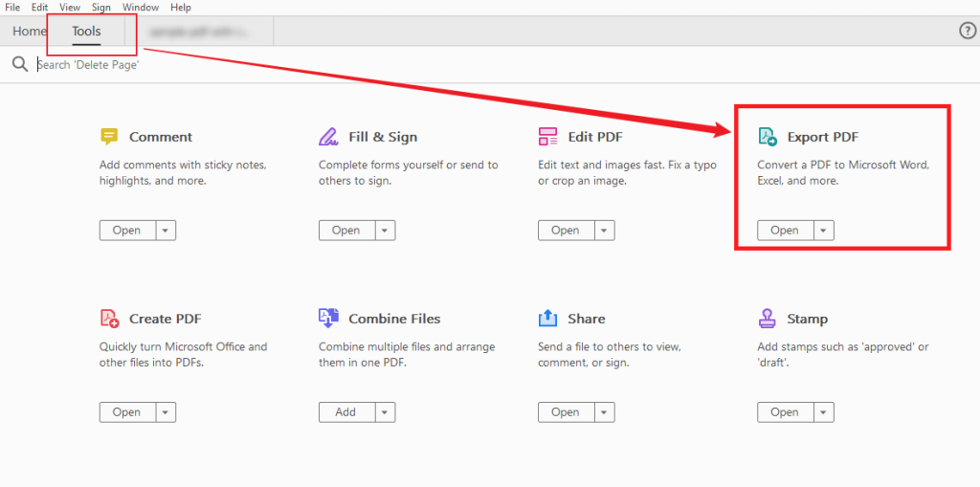Viewport: 980px width, 487px height.
Task: Click Add under Combine Files
Action: 346,412
